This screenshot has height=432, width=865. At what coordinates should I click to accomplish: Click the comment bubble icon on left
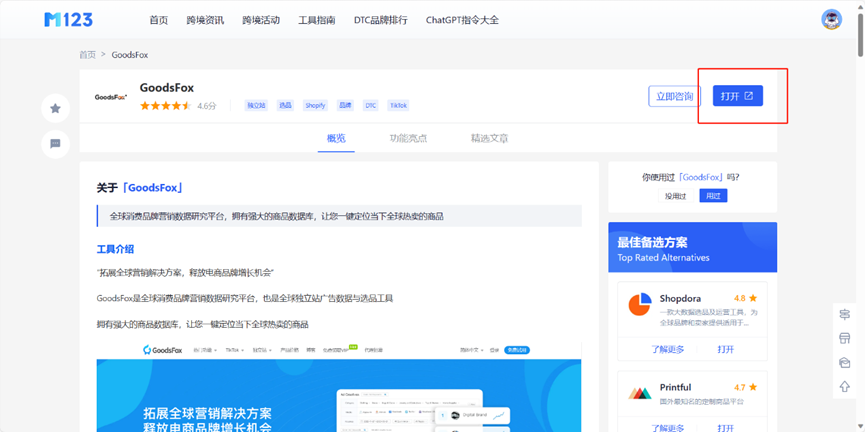[x=55, y=144]
